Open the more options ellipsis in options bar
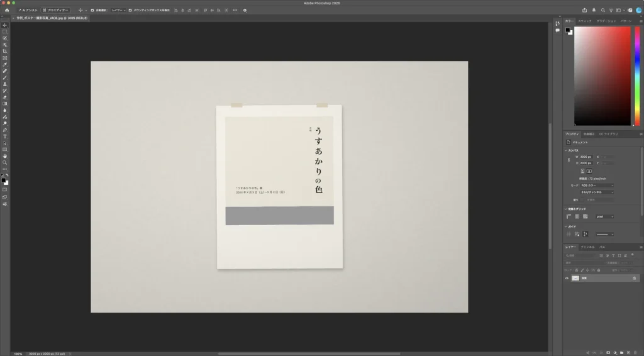This screenshot has width=644, height=356. click(x=235, y=10)
